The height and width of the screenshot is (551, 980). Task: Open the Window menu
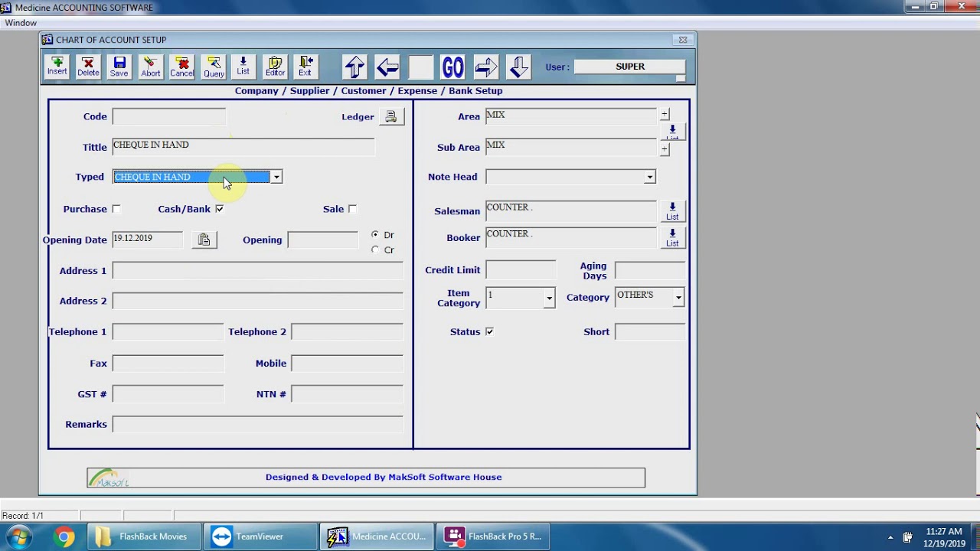pos(21,23)
